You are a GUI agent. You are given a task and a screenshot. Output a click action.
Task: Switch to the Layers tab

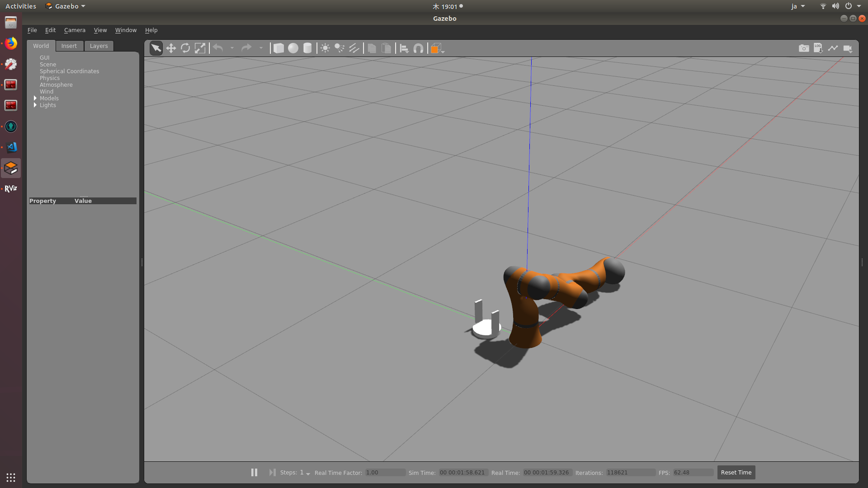tap(99, 46)
